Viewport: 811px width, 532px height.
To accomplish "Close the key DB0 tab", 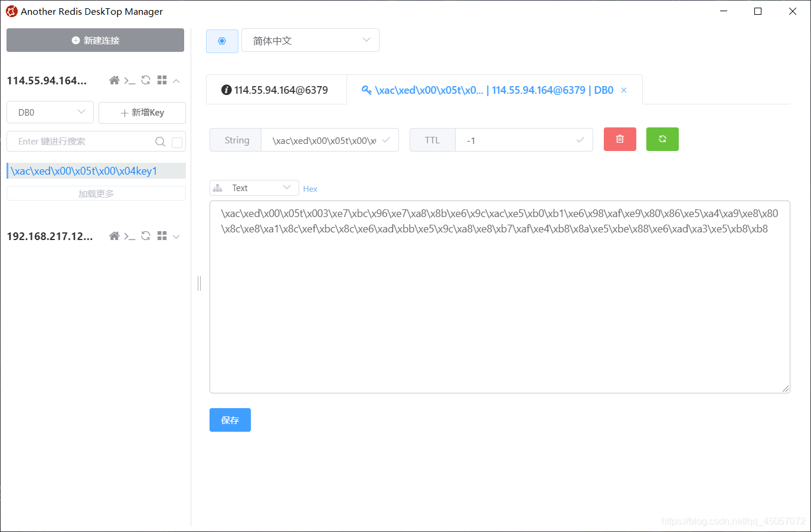I will tap(624, 90).
